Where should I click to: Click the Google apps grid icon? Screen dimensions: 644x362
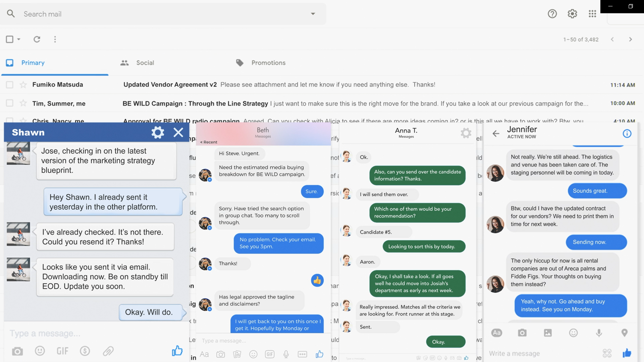592,14
